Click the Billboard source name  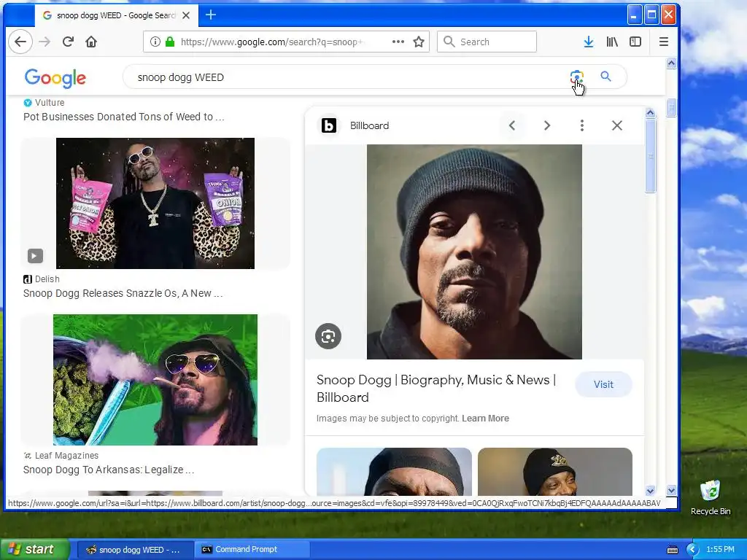point(369,125)
